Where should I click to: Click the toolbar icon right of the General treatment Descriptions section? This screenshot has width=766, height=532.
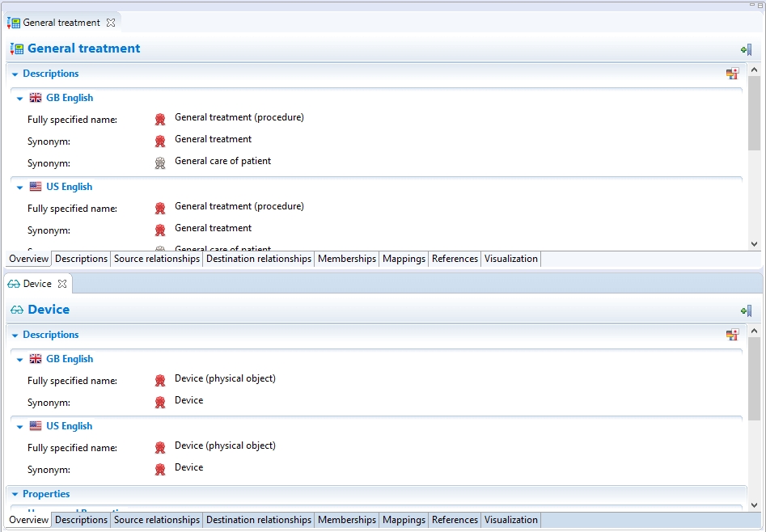732,74
